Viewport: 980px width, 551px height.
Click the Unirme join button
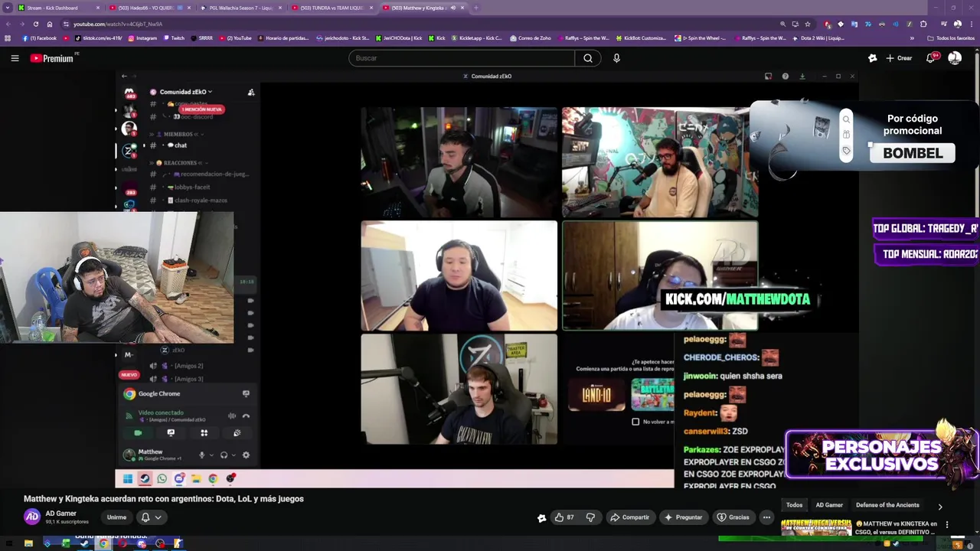pos(116,517)
